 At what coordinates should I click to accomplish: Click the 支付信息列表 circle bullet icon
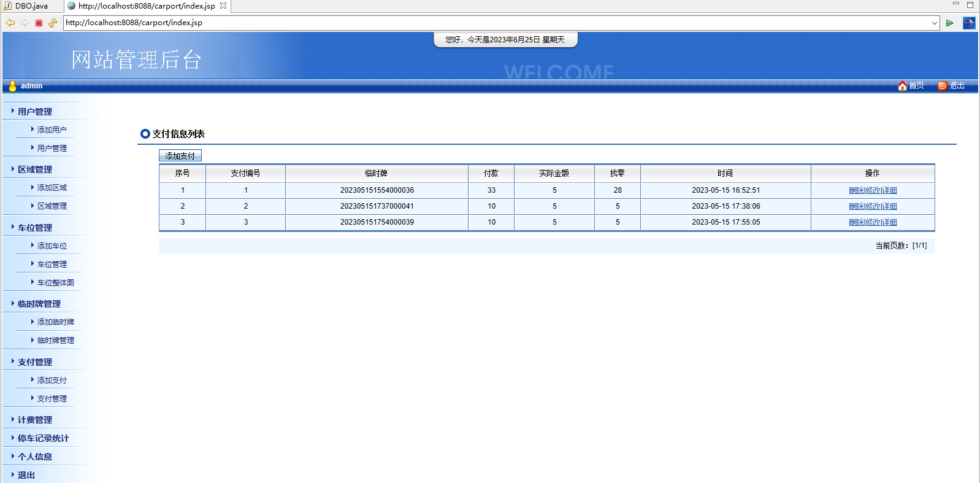pyautogui.click(x=145, y=134)
